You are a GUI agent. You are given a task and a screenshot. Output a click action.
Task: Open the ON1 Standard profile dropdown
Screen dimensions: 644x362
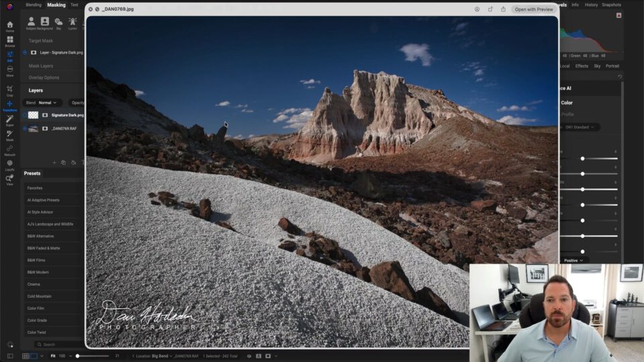[580, 127]
